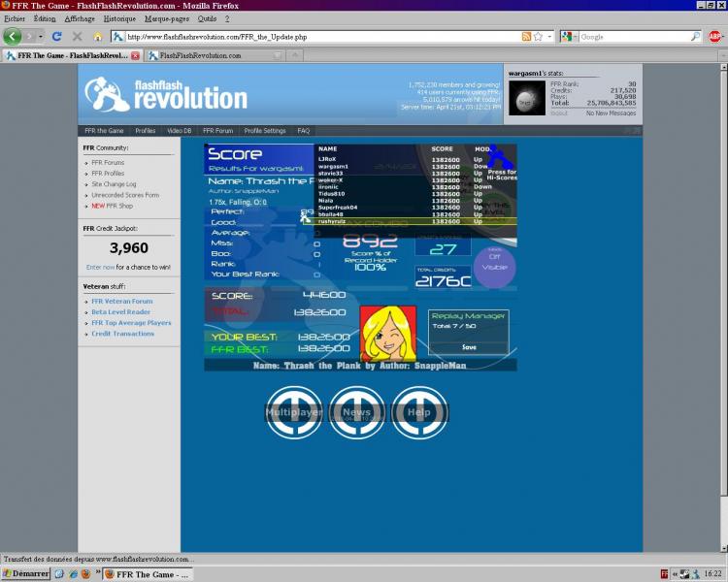Image resolution: width=728 pixels, height=582 pixels.
Task: Click Save in the Replay Manager
Action: coord(469,346)
